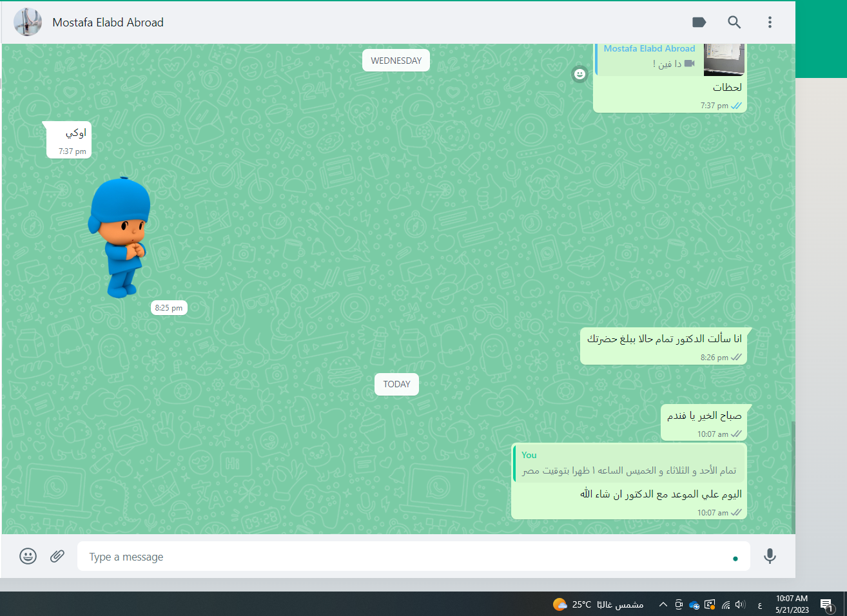The height and width of the screenshot is (616, 847).
Task: Open the quoted video thumbnail in لحظات message
Action: tap(724, 59)
